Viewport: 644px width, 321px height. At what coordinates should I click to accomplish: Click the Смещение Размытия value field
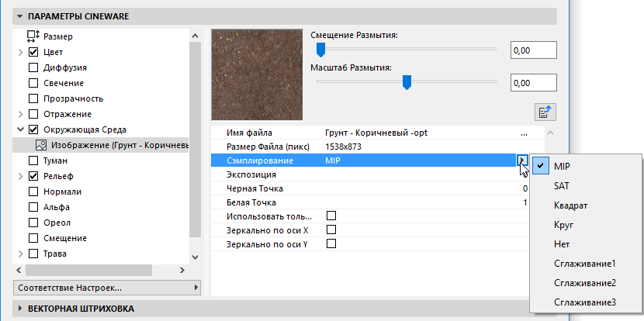[534, 50]
